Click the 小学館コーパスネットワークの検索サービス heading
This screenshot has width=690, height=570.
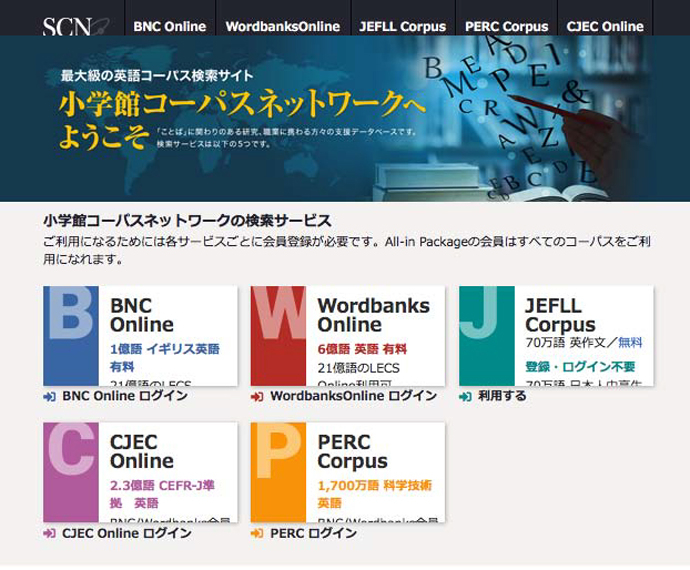click(187, 221)
